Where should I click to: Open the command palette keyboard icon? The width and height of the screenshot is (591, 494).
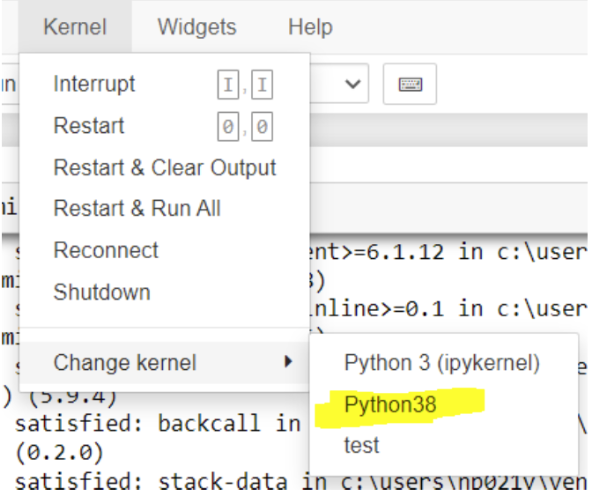pos(410,84)
